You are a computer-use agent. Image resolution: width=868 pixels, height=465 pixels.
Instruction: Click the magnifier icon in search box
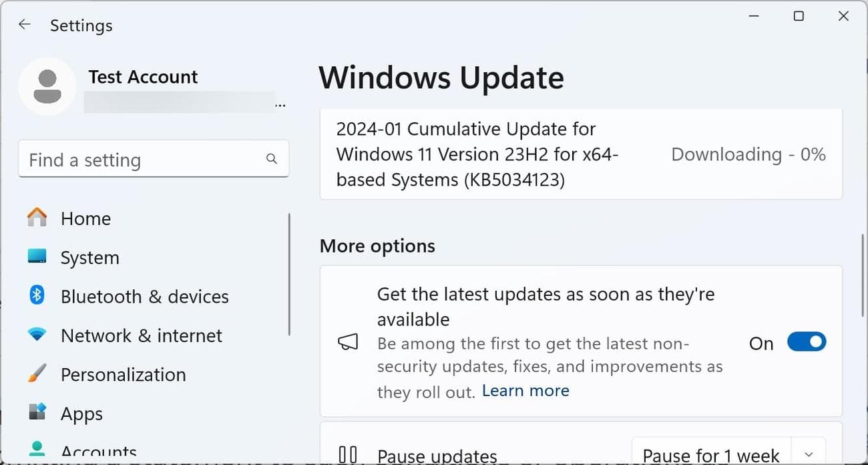pos(271,158)
